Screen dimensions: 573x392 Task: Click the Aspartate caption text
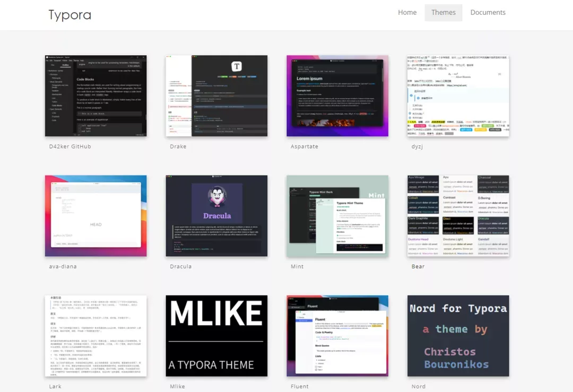tap(304, 146)
